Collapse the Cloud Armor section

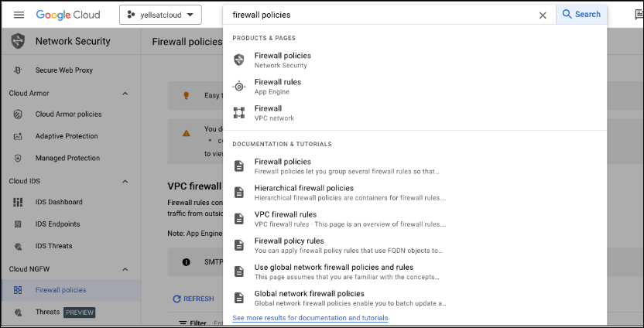coord(125,94)
